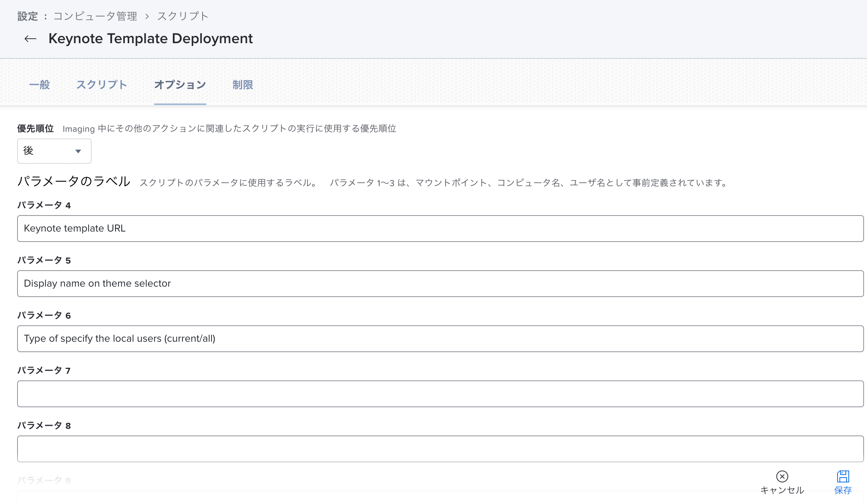Click the cancel (キャンセル) X icon

pos(782,476)
